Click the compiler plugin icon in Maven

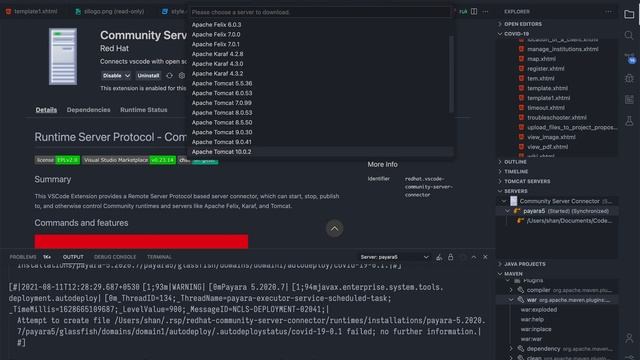(x=520, y=290)
